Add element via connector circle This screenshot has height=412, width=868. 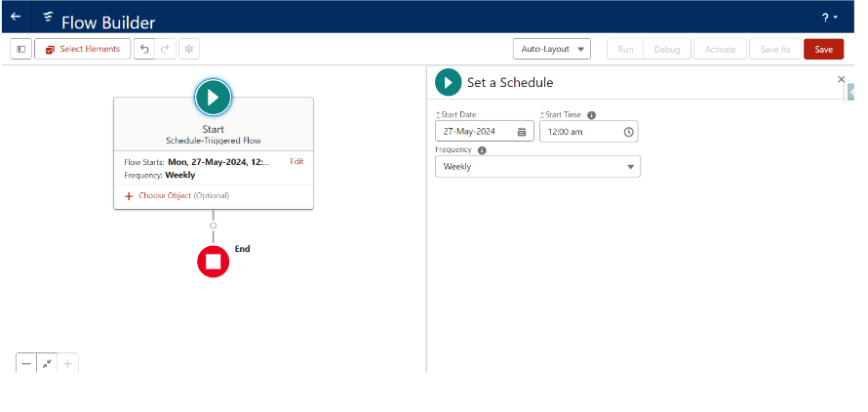coord(214,226)
